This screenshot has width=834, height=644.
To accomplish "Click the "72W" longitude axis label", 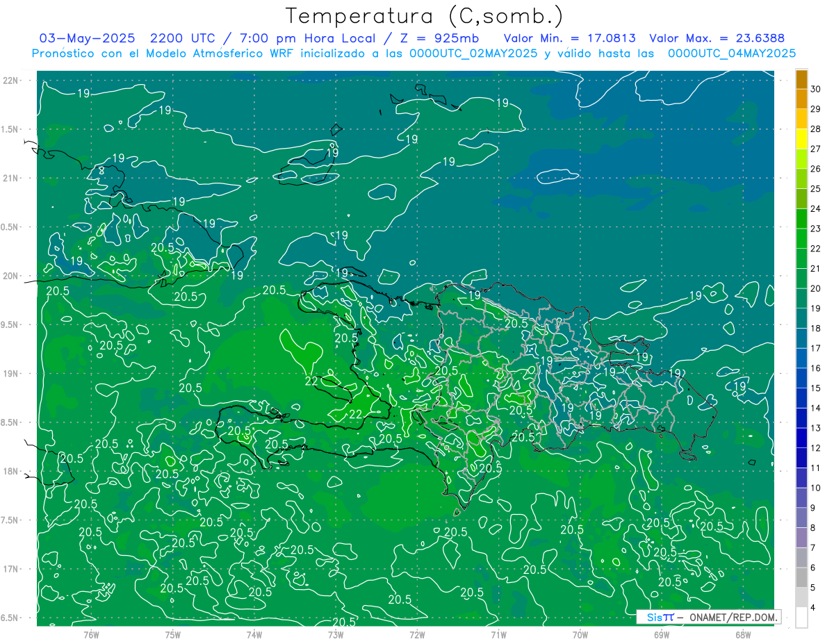I will tap(417, 635).
